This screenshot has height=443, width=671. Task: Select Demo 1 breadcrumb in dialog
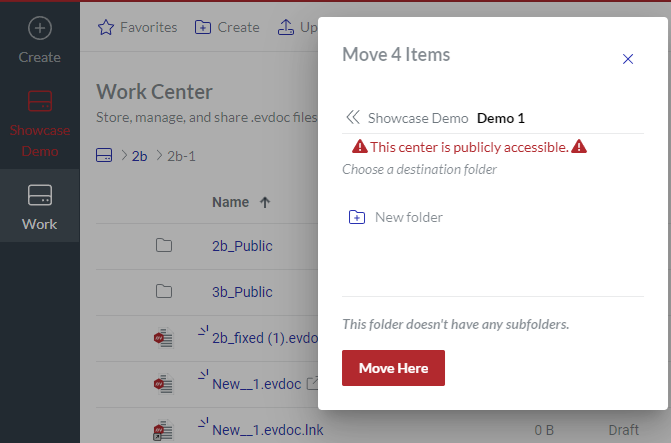tap(501, 118)
